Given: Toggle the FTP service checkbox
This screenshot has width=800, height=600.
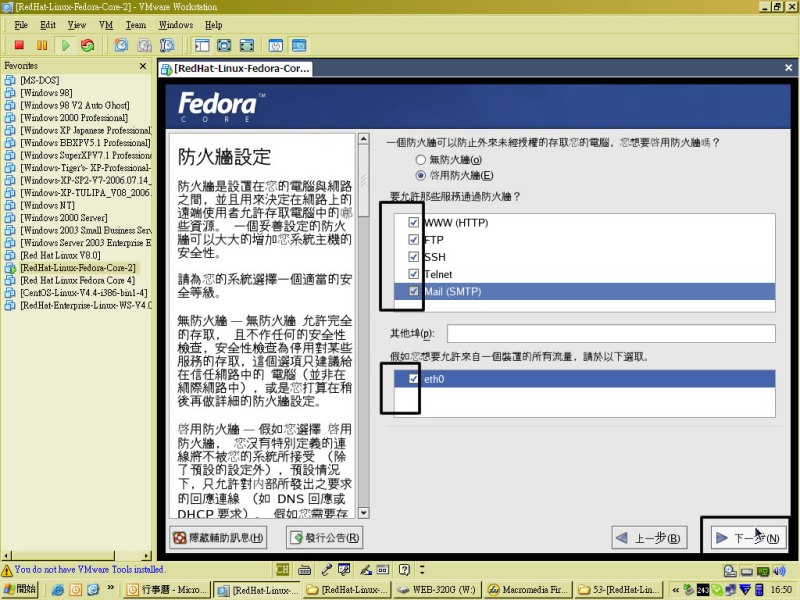Looking at the screenshot, I should pos(414,240).
